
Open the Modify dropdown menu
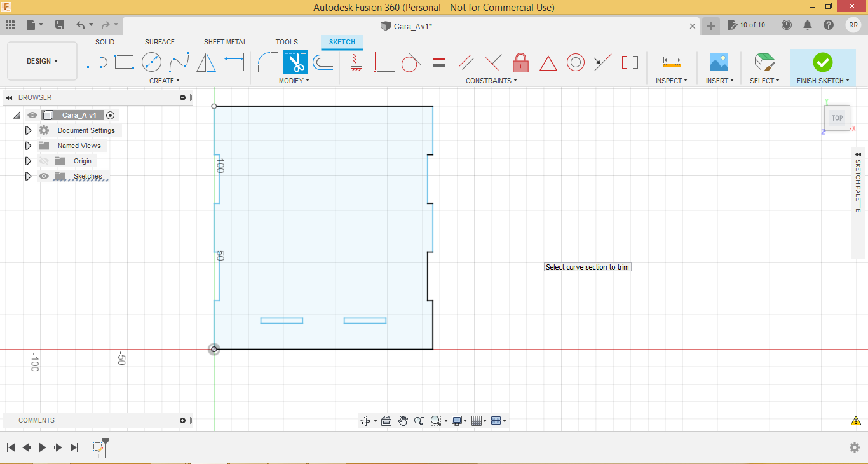[x=294, y=81]
